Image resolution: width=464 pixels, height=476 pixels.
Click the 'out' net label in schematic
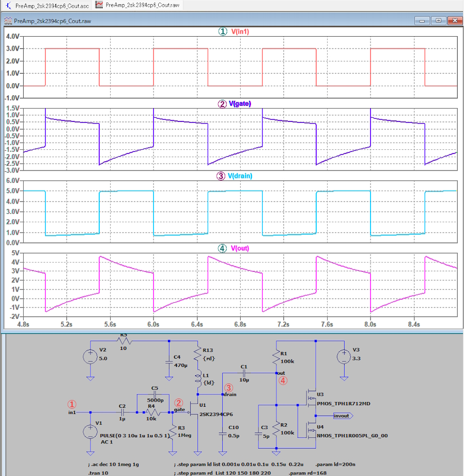click(281, 373)
